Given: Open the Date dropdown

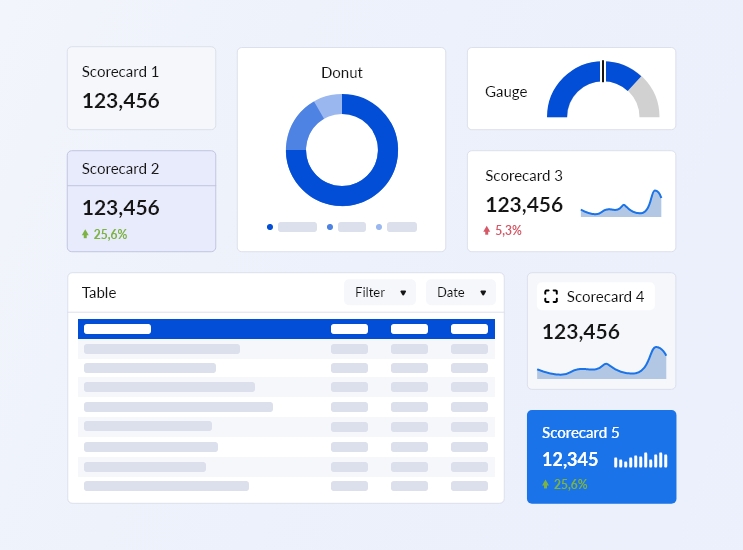Looking at the screenshot, I should [x=461, y=292].
